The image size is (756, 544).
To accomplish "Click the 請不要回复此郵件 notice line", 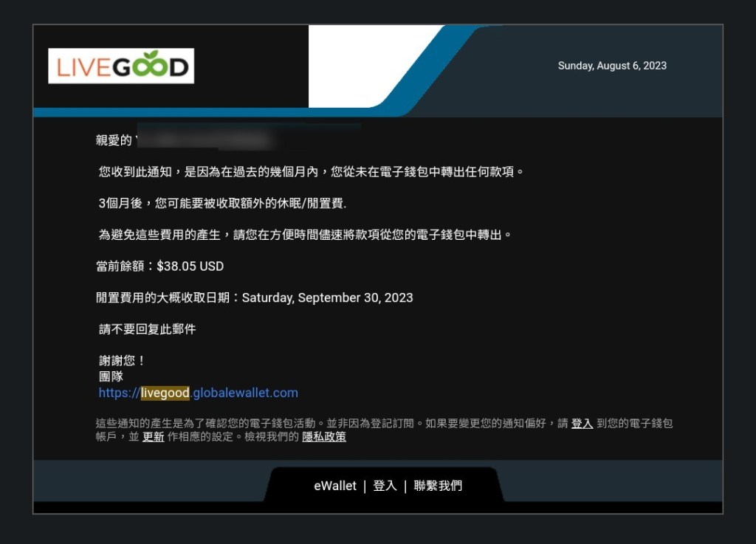I will tap(148, 329).
